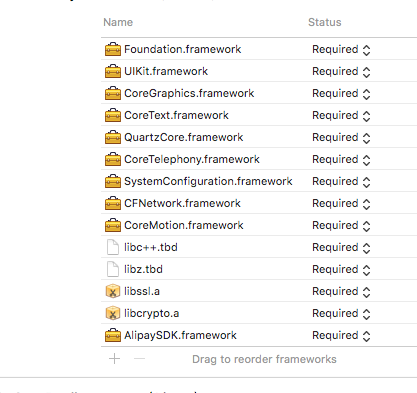Screen dimensions: 417x393
Task: Click the UIKit.framework toolbox icon
Action: click(x=113, y=71)
